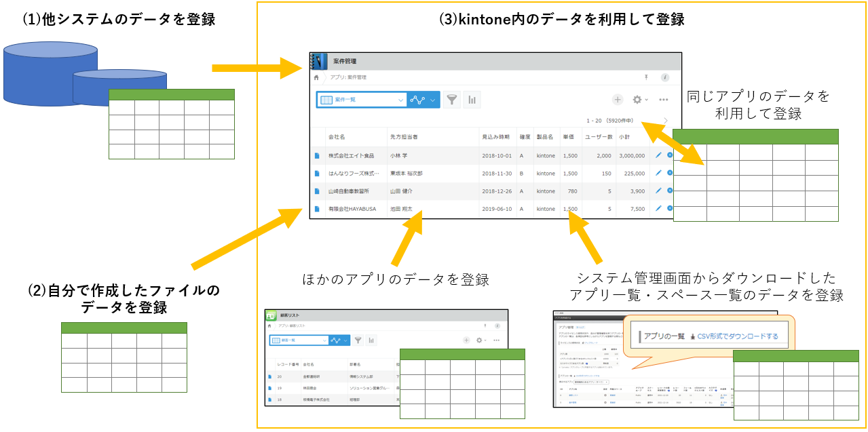Image resolution: width=868 pixels, height=432 pixels.
Task: Click the home icon in the breadcrumb
Action: [x=317, y=76]
